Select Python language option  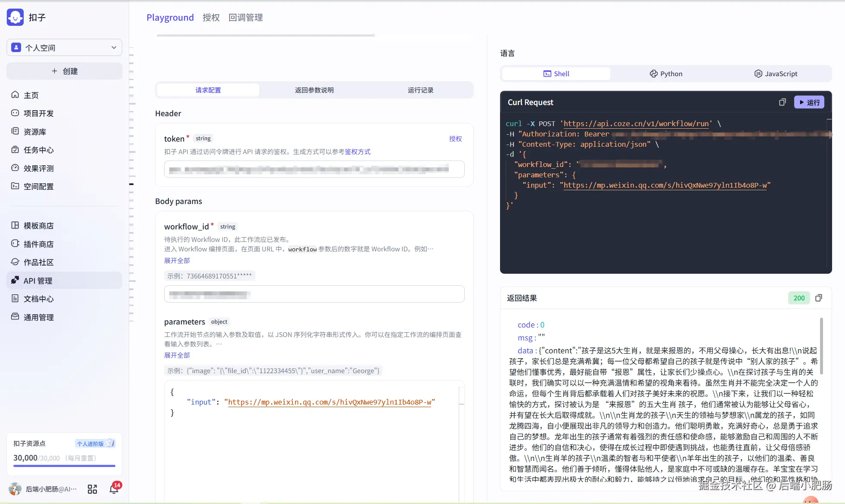coord(666,74)
